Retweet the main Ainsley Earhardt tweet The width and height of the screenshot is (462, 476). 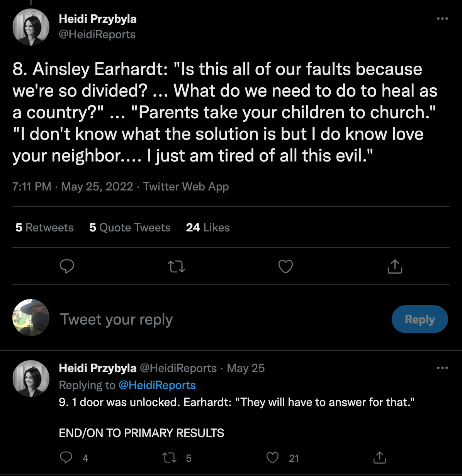pos(177,266)
